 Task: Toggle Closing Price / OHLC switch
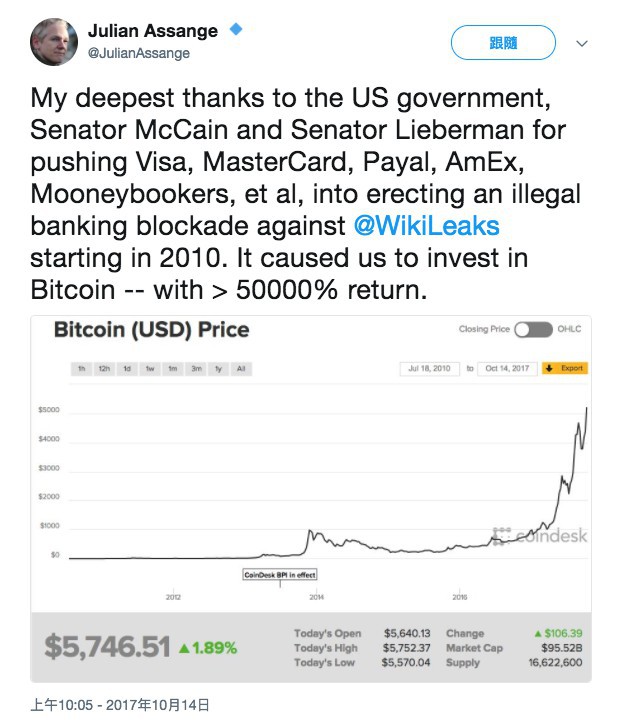click(533, 329)
